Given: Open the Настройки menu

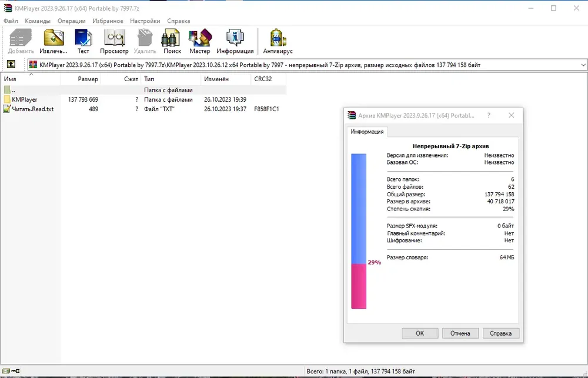Looking at the screenshot, I should click(145, 21).
